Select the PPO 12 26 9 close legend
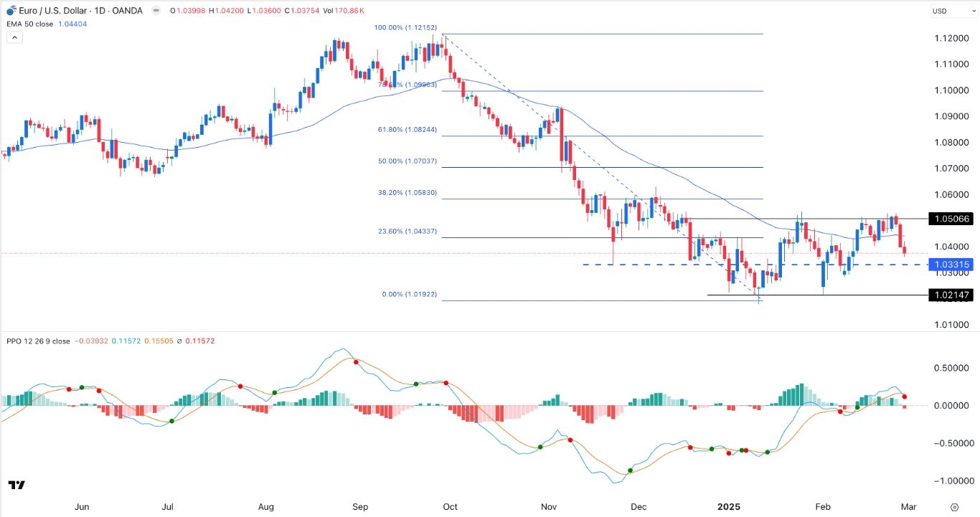This screenshot has height=517, width=980. [37, 341]
